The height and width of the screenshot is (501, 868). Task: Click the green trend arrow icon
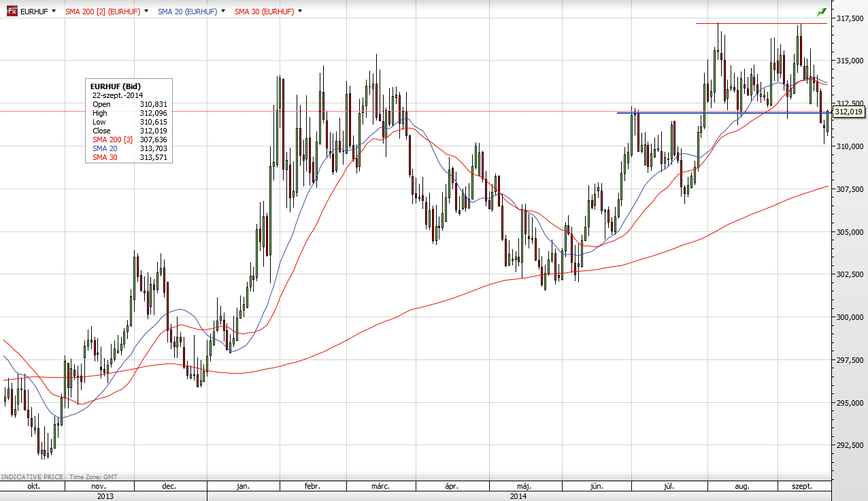[x=822, y=12]
